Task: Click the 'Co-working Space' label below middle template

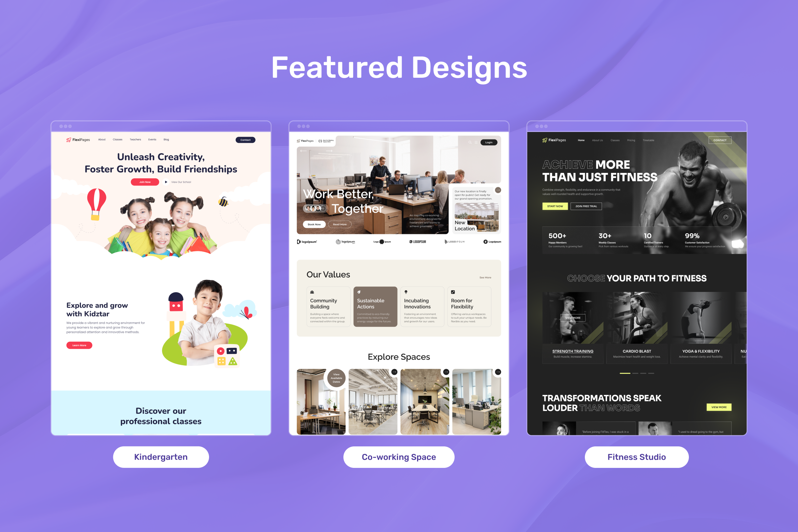Action: pyautogui.click(x=399, y=457)
